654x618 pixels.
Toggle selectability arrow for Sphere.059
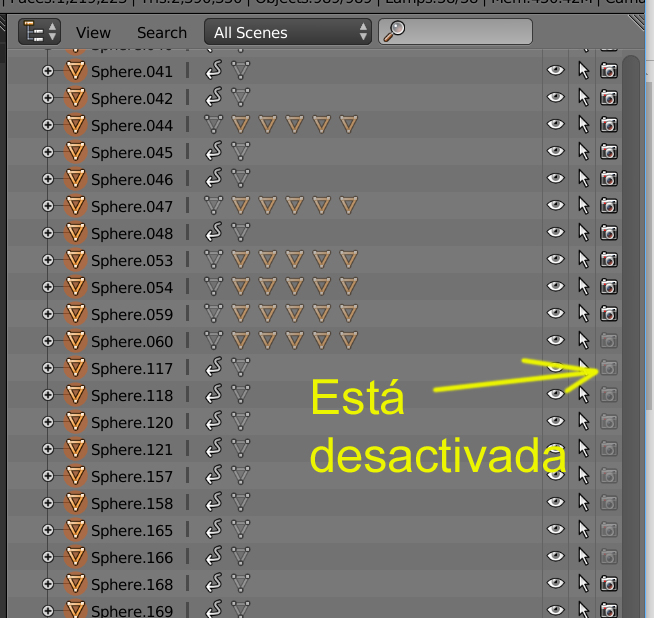(584, 314)
